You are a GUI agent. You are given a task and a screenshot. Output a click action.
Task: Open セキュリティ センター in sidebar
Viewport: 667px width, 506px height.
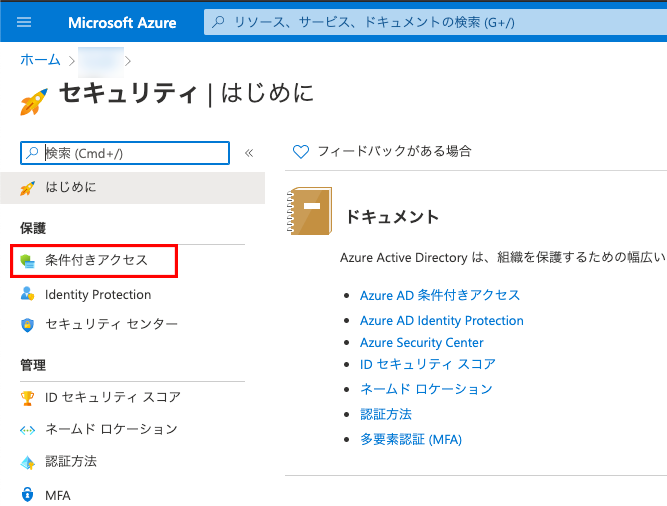(x=111, y=324)
